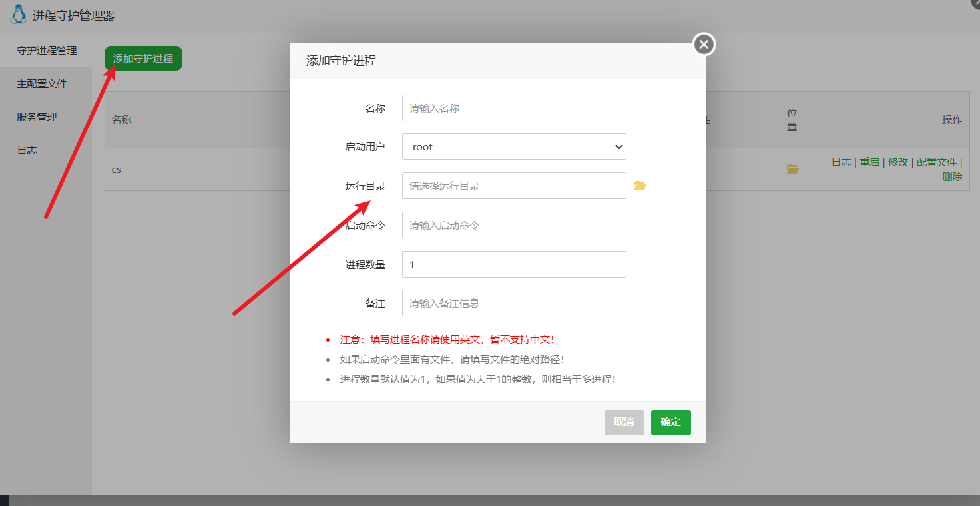This screenshot has height=506, width=980.
Task: Open 日志 link in cs row
Action: coord(841,162)
